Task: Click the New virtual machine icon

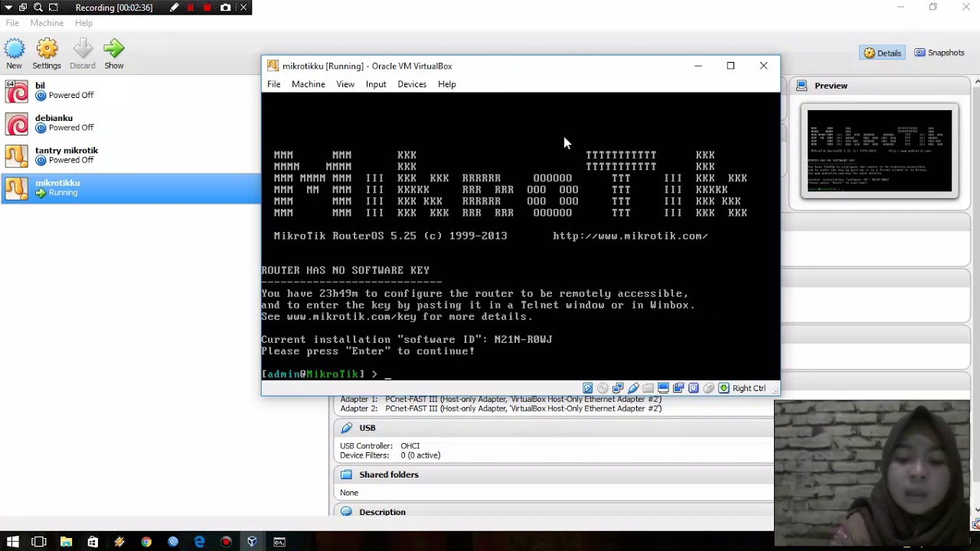Action: click(x=14, y=49)
